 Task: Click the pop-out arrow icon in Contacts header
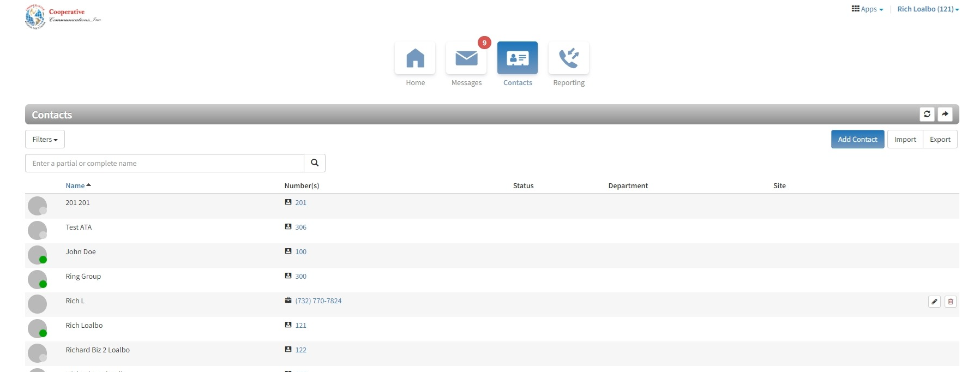point(945,114)
